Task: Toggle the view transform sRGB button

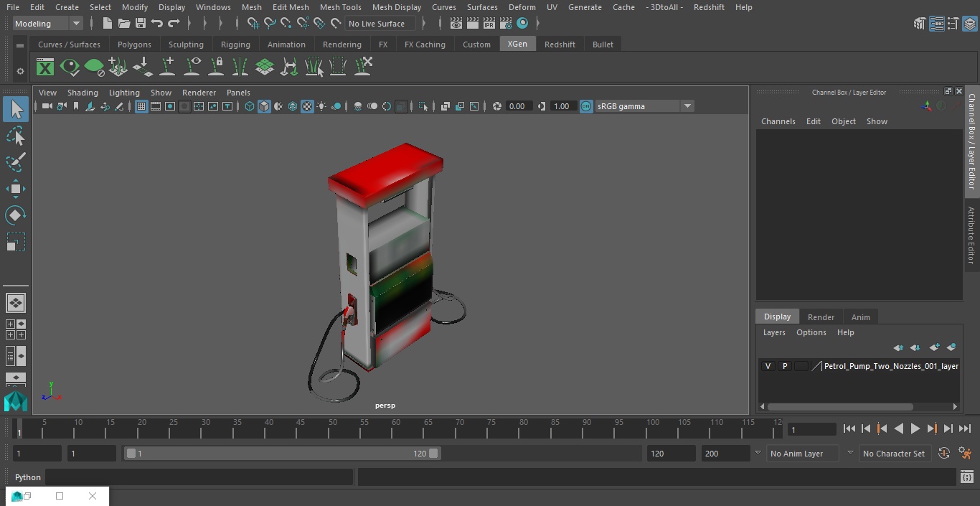Action: (x=586, y=106)
